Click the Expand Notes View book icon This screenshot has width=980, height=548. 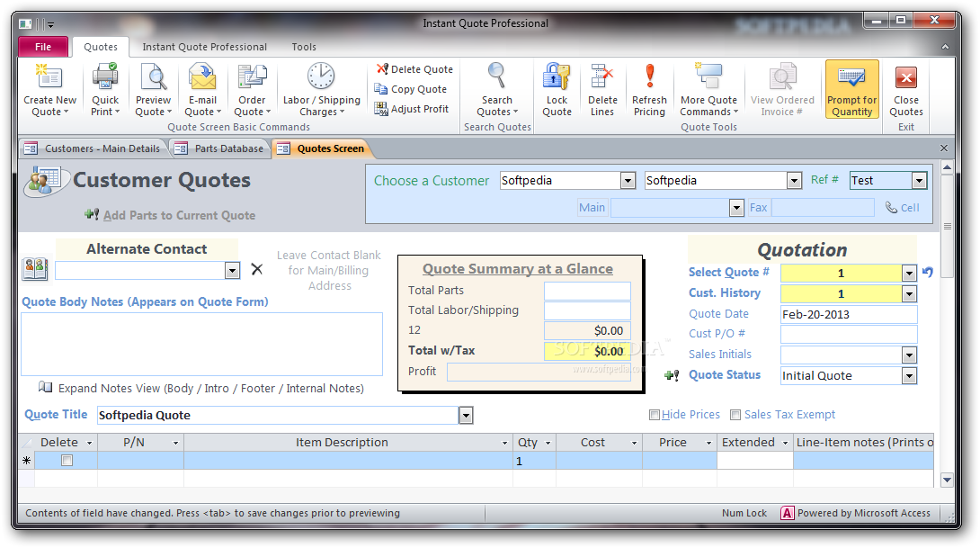[45, 387]
